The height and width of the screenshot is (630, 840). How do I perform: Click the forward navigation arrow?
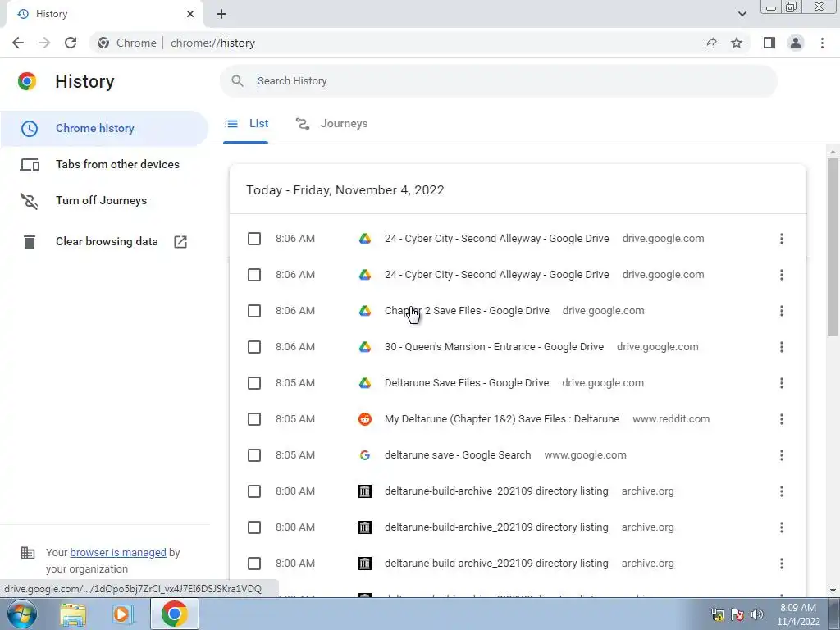click(44, 43)
